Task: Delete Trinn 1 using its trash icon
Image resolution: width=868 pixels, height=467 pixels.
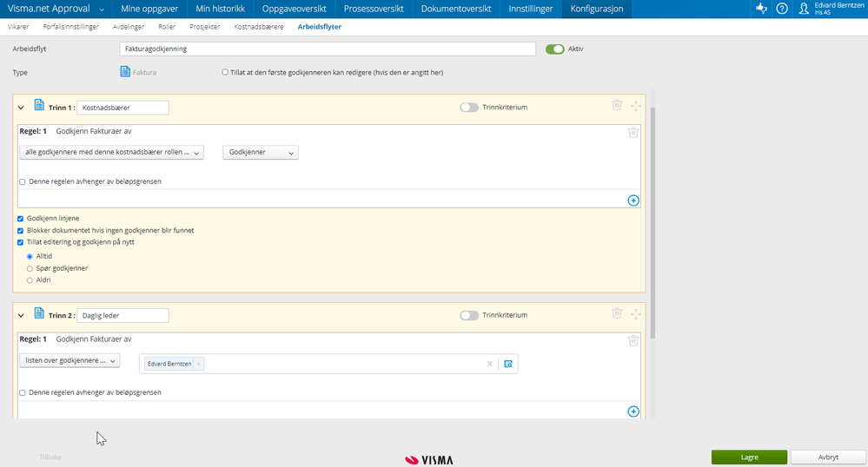Action: pyautogui.click(x=617, y=105)
